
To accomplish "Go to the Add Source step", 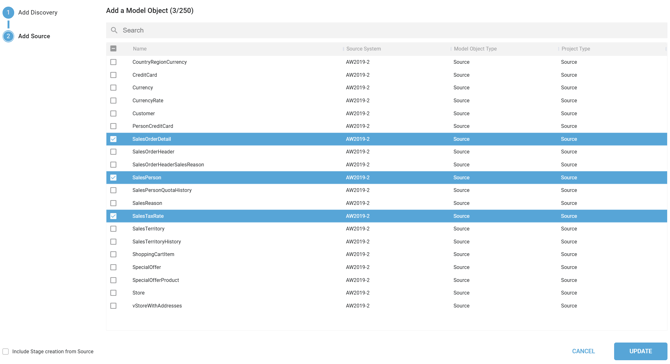I will coord(34,36).
